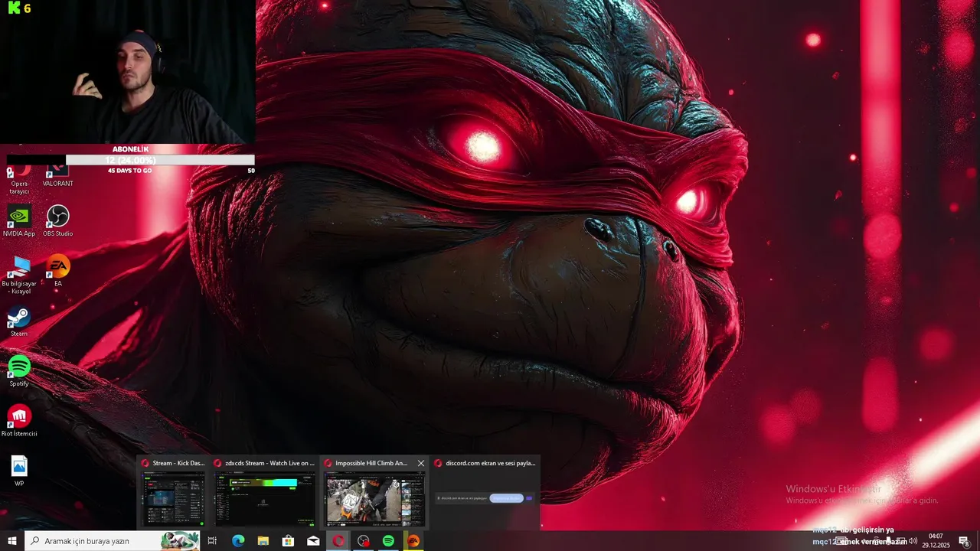Open Task View on the taskbar
This screenshot has width=980, height=551.
[212, 541]
